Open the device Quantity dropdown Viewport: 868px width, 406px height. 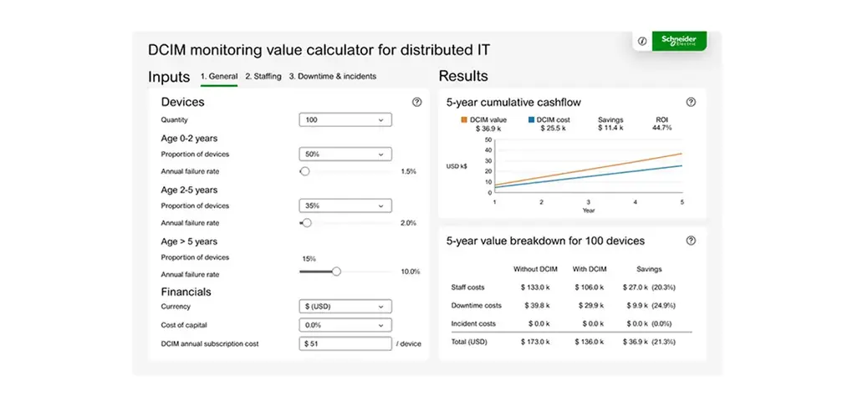click(345, 120)
